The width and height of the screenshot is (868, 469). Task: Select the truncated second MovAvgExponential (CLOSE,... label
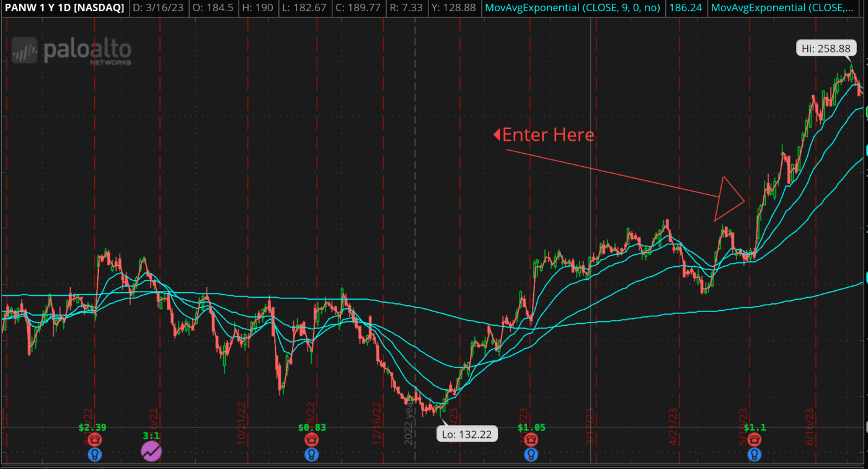pos(782,8)
